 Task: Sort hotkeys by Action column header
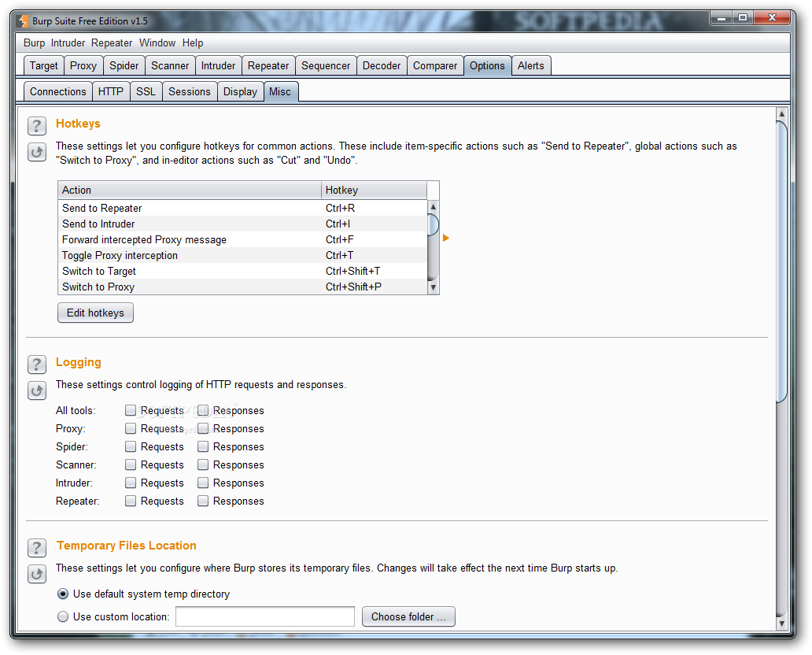(190, 191)
